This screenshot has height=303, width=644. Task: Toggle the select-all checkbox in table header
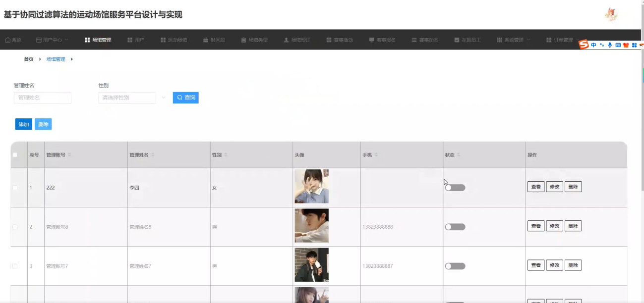[15, 155]
